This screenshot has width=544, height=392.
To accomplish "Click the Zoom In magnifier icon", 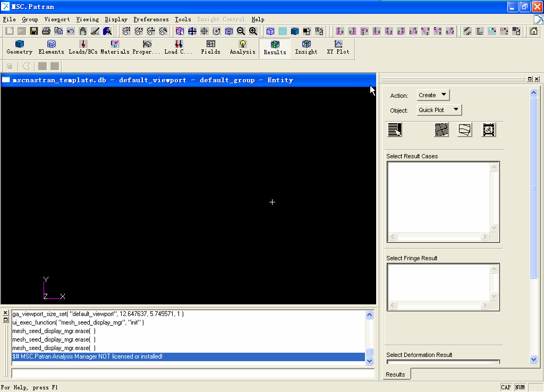I will (x=253, y=31).
